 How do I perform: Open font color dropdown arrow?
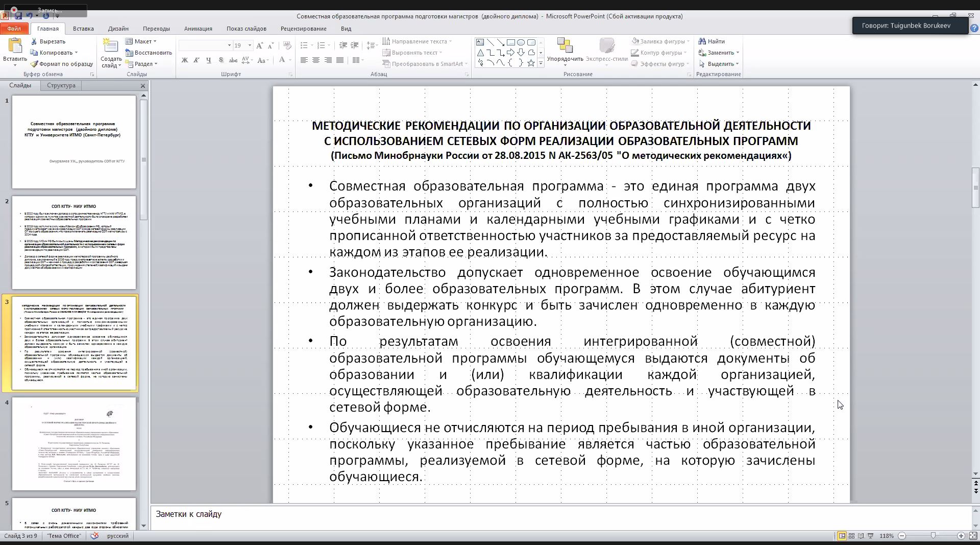tap(290, 60)
